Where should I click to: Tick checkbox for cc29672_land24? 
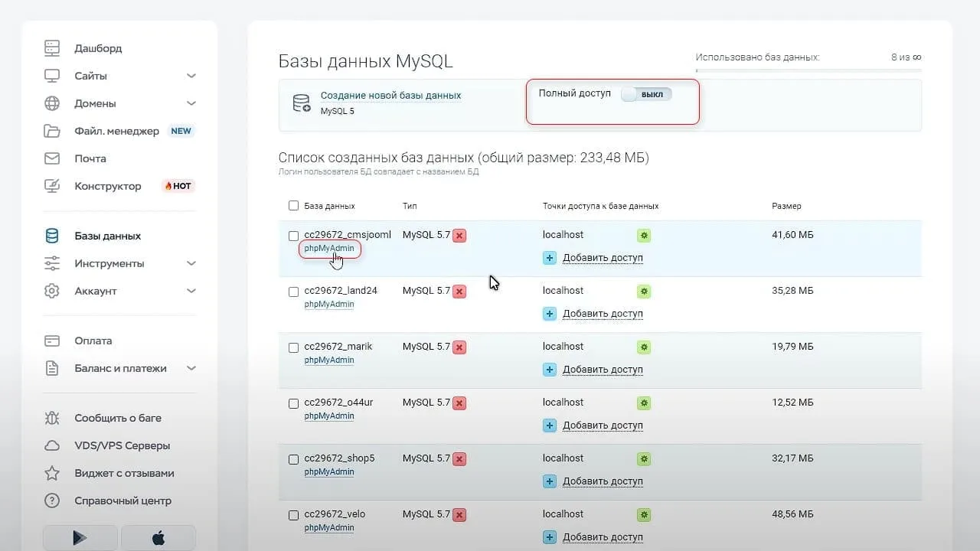tap(293, 292)
